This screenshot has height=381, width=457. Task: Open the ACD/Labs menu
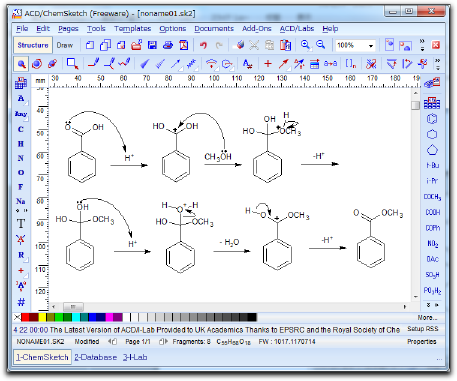tap(297, 29)
